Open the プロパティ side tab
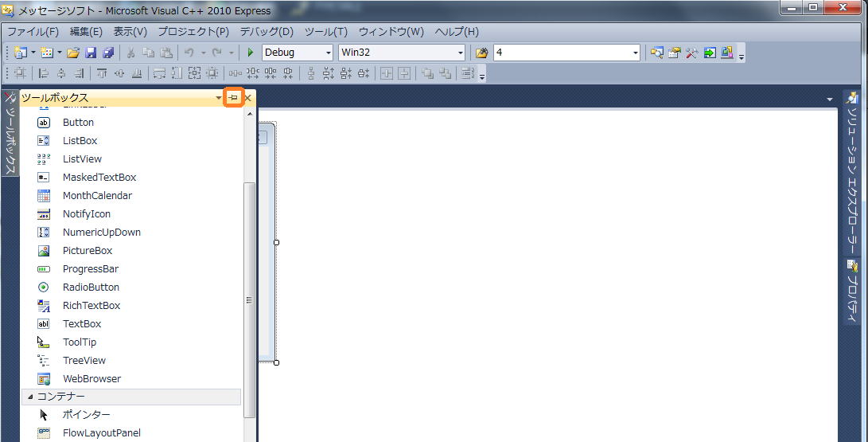This screenshot has width=868, height=442. (852, 291)
